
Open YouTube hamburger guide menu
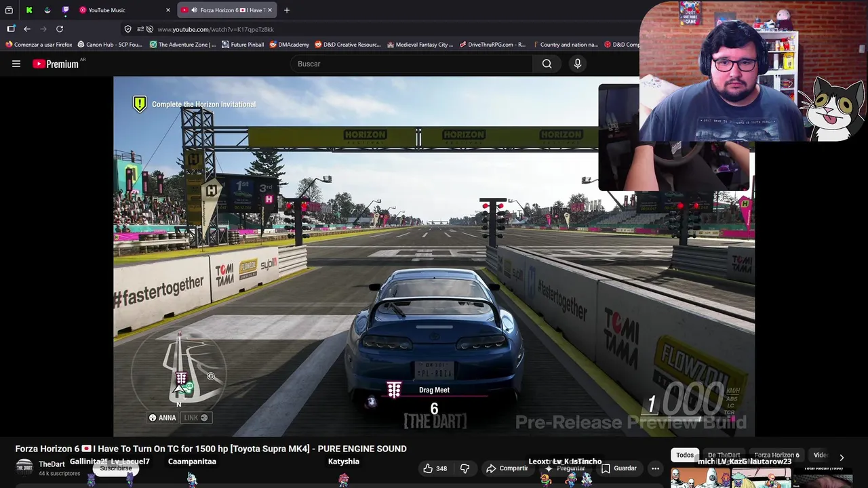pyautogui.click(x=16, y=64)
